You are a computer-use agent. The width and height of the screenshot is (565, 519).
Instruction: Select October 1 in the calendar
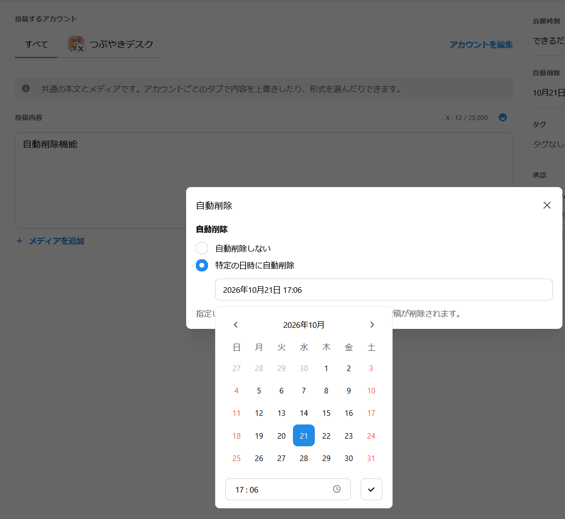click(x=326, y=368)
